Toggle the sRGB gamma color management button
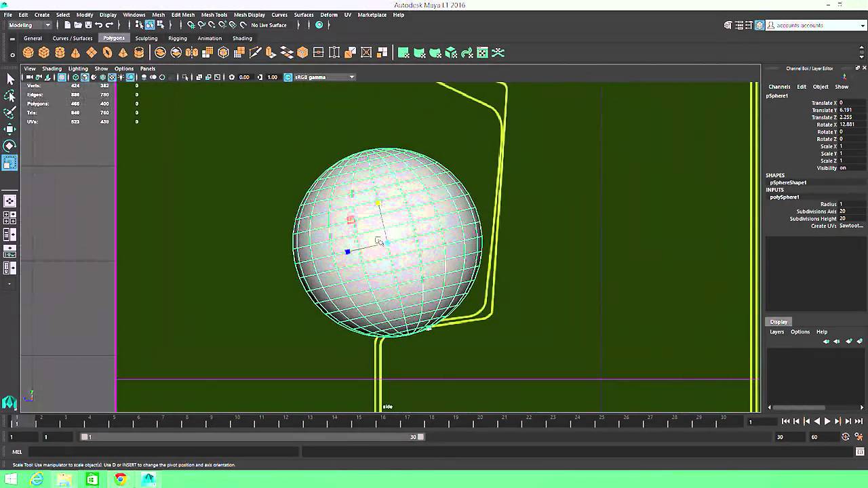The width and height of the screenshot is (868, 488). click(288, 77)
